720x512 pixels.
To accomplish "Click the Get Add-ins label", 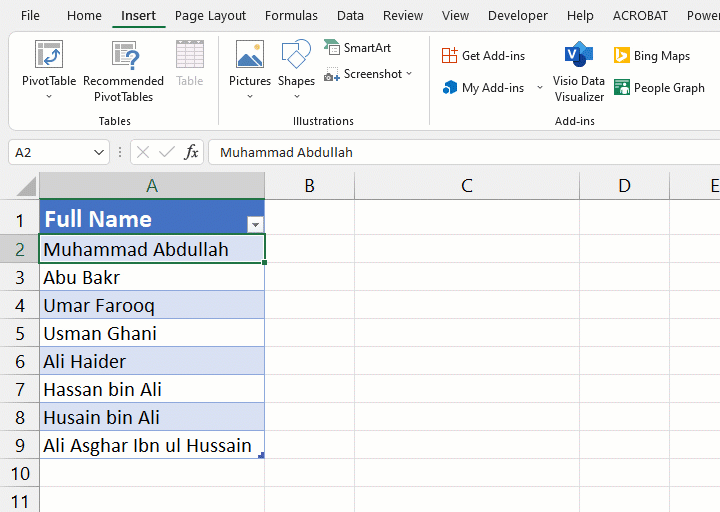I will click(493, 56).
